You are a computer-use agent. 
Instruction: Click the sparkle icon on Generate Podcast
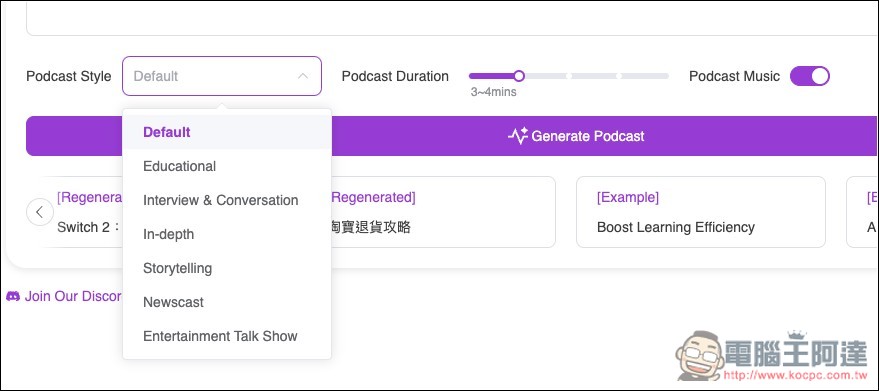pyautogui.click(x=518, y=136)
